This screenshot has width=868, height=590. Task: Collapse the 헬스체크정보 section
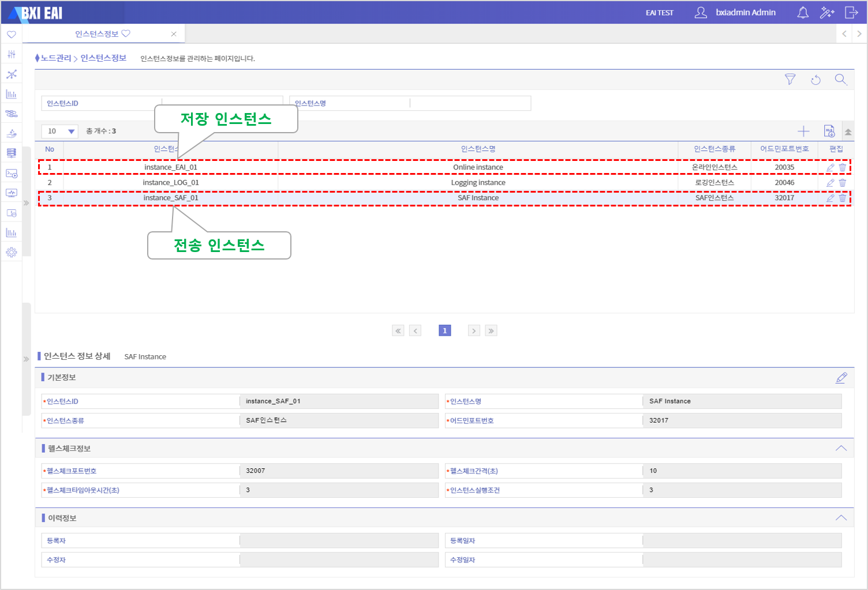click(841, 448)
